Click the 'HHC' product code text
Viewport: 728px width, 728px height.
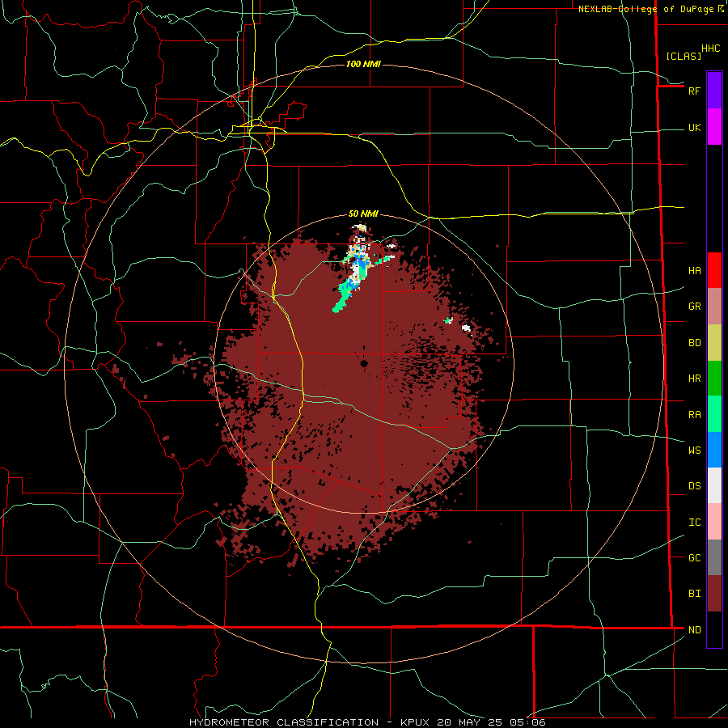[x=710, y=49]
